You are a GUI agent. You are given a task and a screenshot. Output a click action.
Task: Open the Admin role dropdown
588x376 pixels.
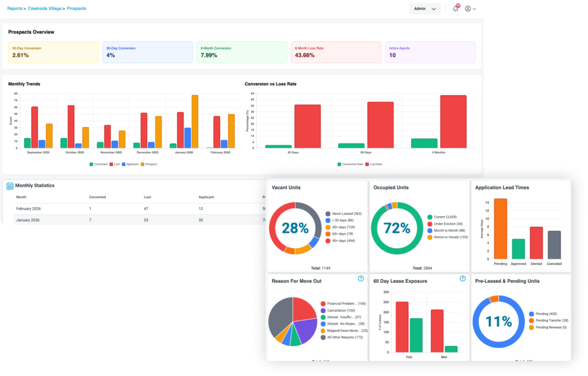pos(425,9)
